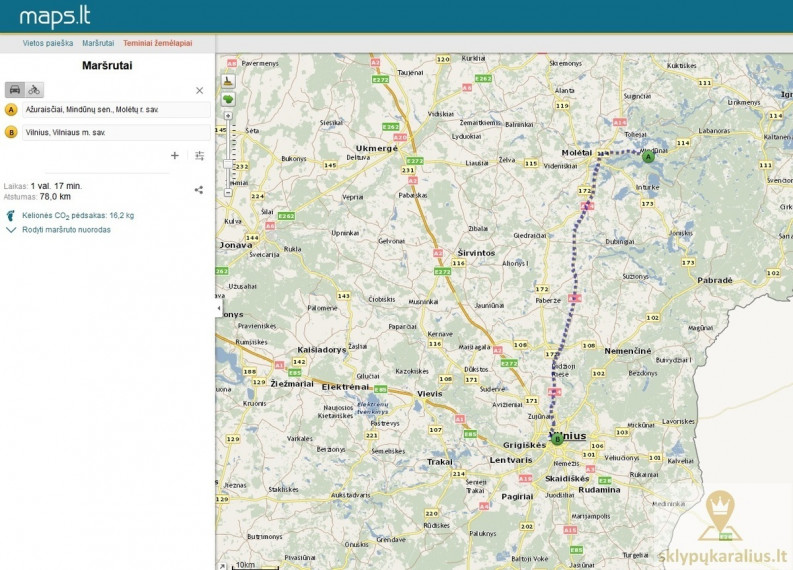Open route options sliders icon
The height and width of the screenshot is (570, 793).
coord(199,155)
